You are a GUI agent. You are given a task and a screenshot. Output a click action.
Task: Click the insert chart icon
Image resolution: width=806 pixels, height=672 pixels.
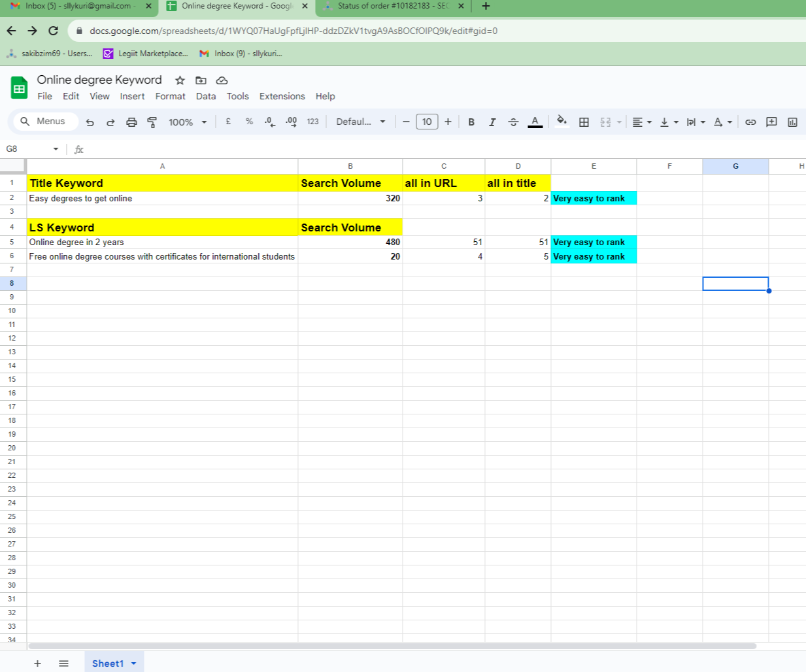(x=792, y=122)
